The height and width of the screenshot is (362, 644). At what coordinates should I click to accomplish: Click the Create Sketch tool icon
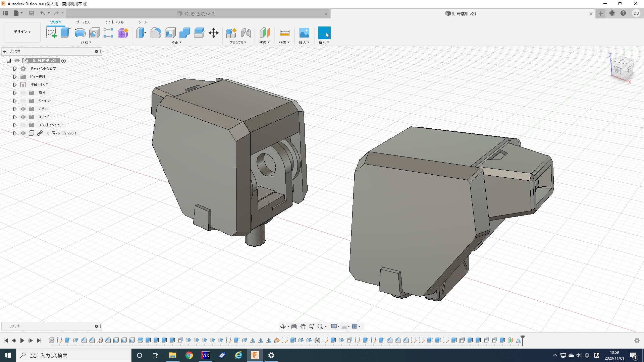[51, 33]
